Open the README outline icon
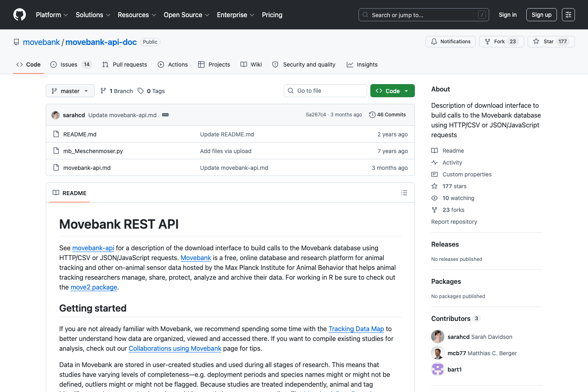 [404, 192]
